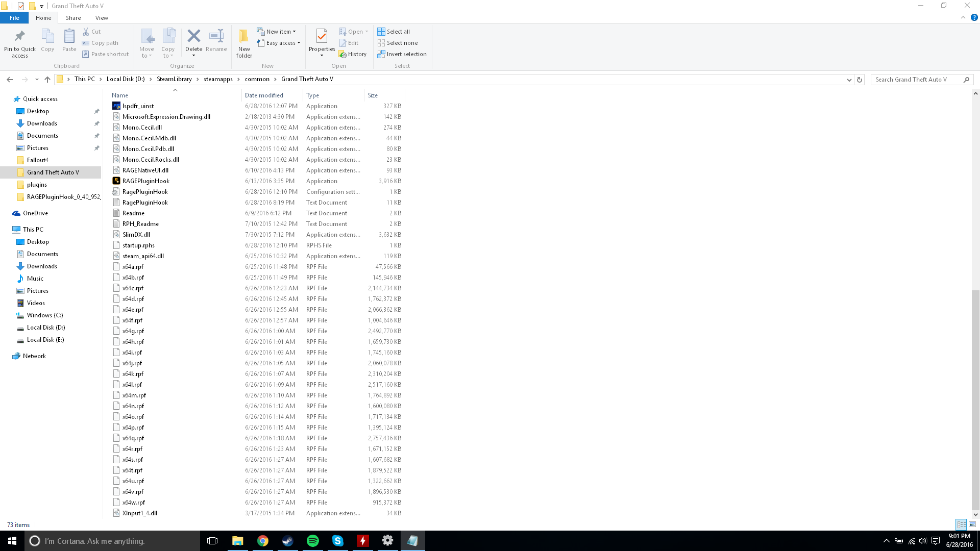
Task: Click Invert selection
Action: point(402,54)
